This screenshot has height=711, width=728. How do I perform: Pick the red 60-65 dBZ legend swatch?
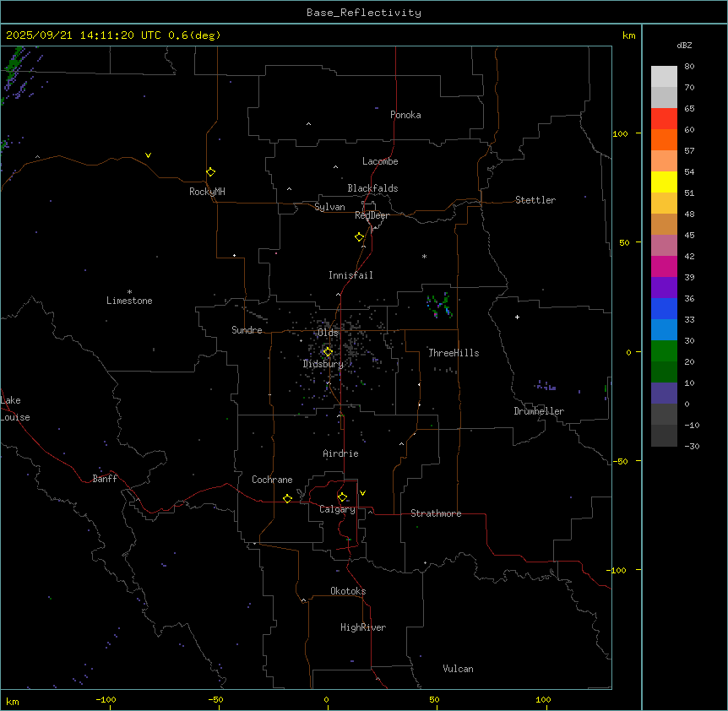[664, 119]
